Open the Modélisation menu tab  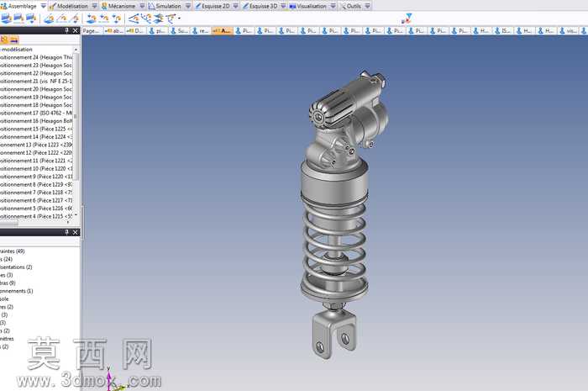click(68, 6)
